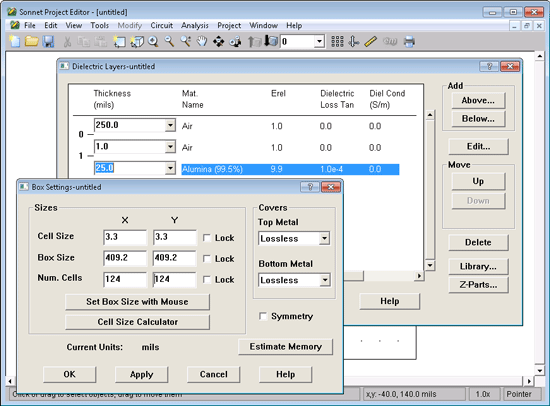Click the magnifier with arrow icon
The width and height of the screenshot is (550, 406).
(186, 42)
